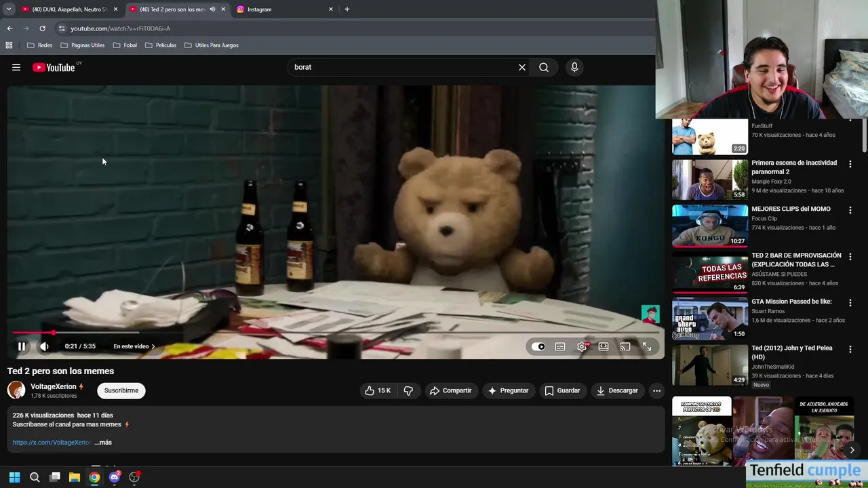
Task: Open the Peliculas bookmarks folder
Action: (161, 45)
